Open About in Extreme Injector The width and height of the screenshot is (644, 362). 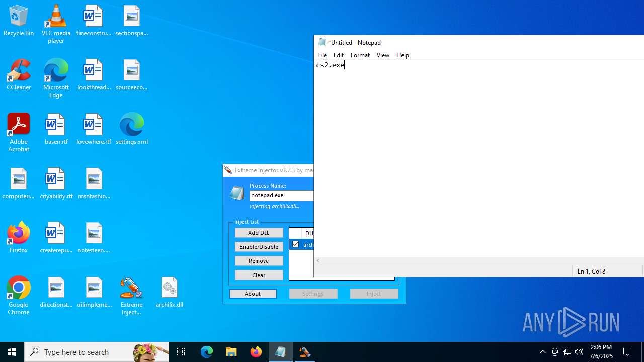pos(253,294)
